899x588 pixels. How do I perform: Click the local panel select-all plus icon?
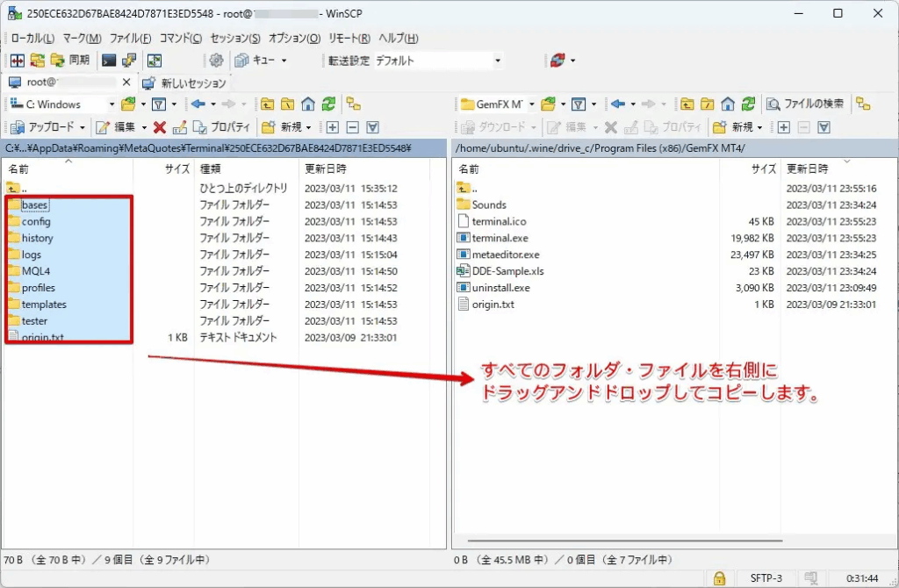[x=333, y=127]
